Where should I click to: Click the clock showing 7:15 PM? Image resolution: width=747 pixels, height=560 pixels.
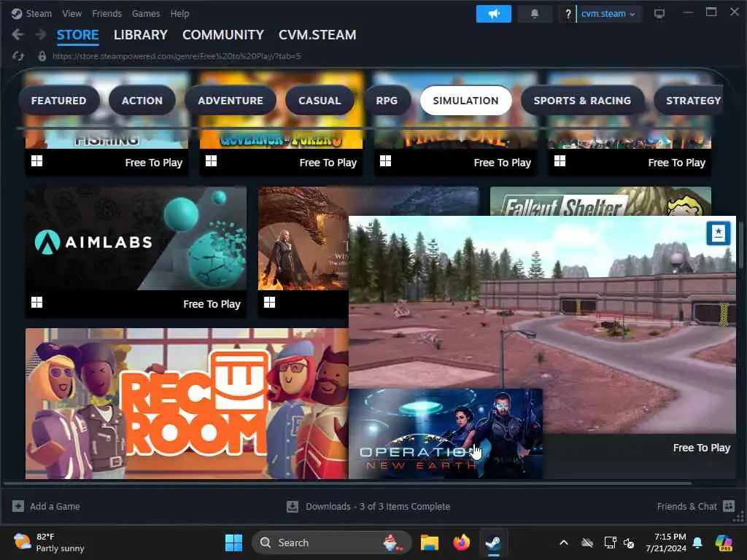665,542
